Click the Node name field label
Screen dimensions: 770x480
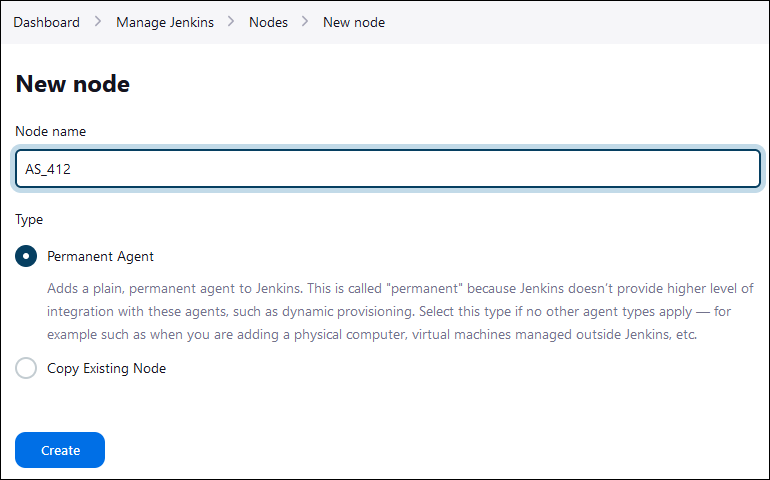point(51,131)
